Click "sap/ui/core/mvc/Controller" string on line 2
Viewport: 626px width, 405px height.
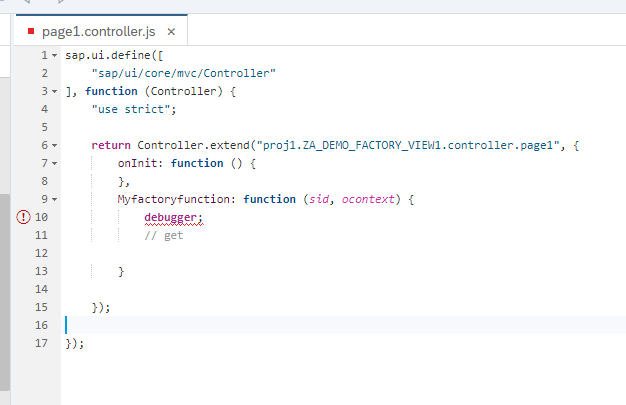tap(184, 73)
